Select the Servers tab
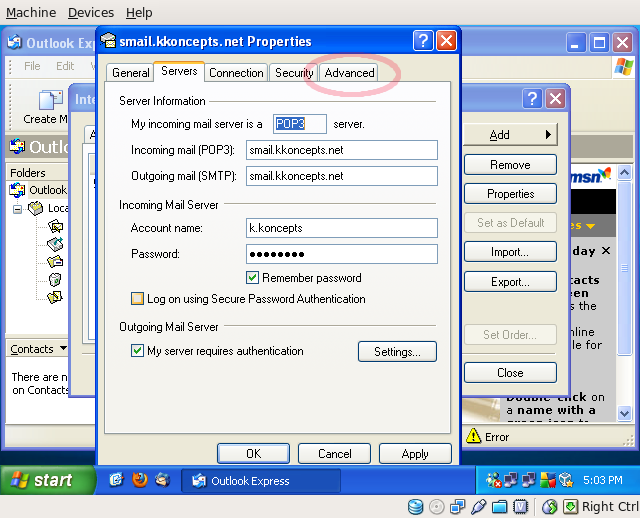Image resolution: width=640 pixels, height=518 pixels. click(179, 71)
